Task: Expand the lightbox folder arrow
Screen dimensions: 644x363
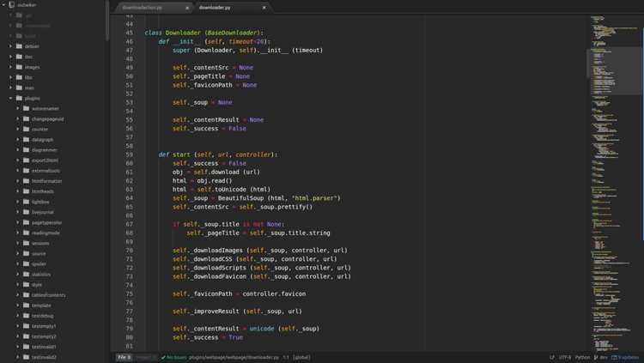Action: tap(18, 202)
